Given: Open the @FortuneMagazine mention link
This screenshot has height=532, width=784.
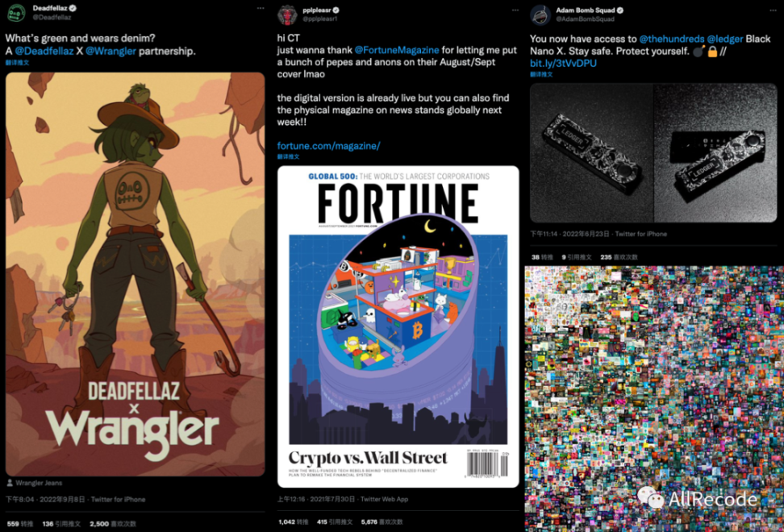Looking at the screenshot, I should pyautogui.click(x=397, y=50).
